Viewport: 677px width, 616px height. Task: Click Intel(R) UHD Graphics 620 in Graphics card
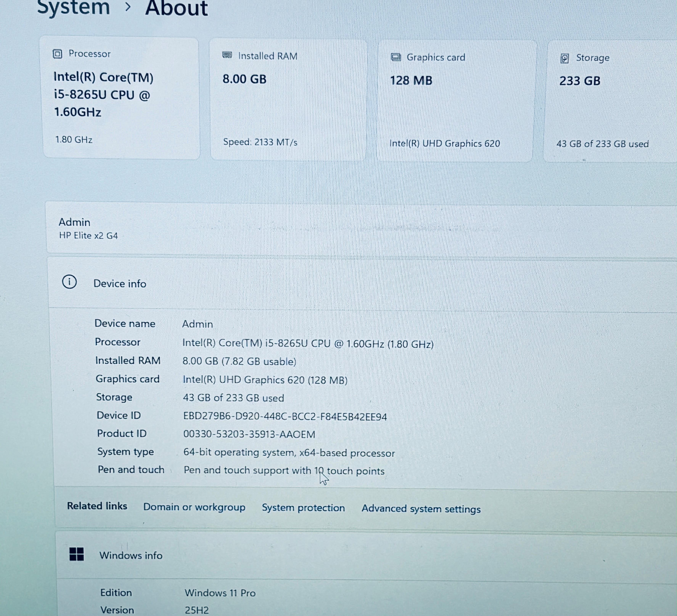(x=445, y=144)
